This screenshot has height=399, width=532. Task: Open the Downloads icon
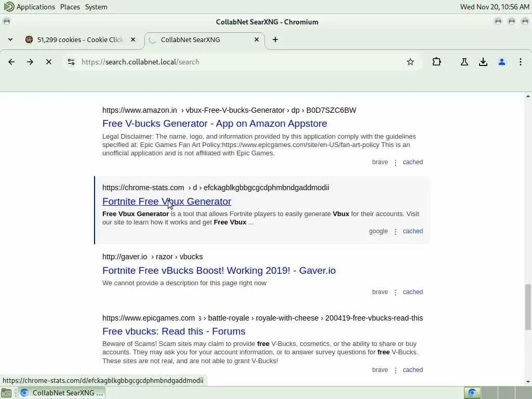pos(483,62)
